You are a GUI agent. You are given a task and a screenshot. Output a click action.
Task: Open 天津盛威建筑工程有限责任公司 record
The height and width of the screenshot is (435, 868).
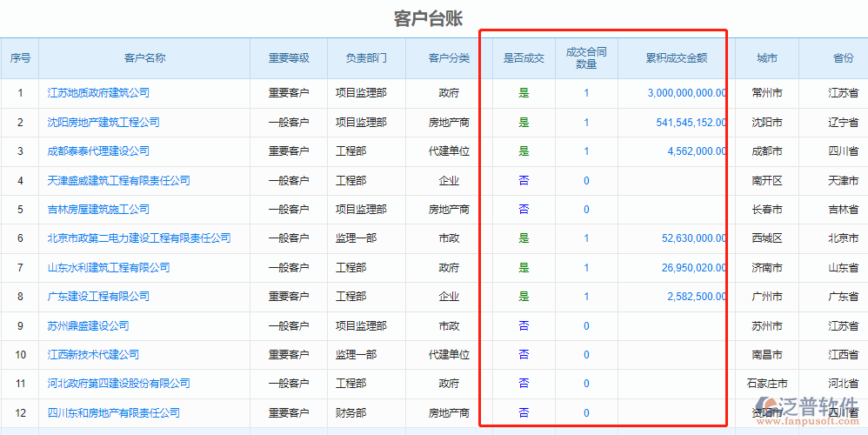118,181
